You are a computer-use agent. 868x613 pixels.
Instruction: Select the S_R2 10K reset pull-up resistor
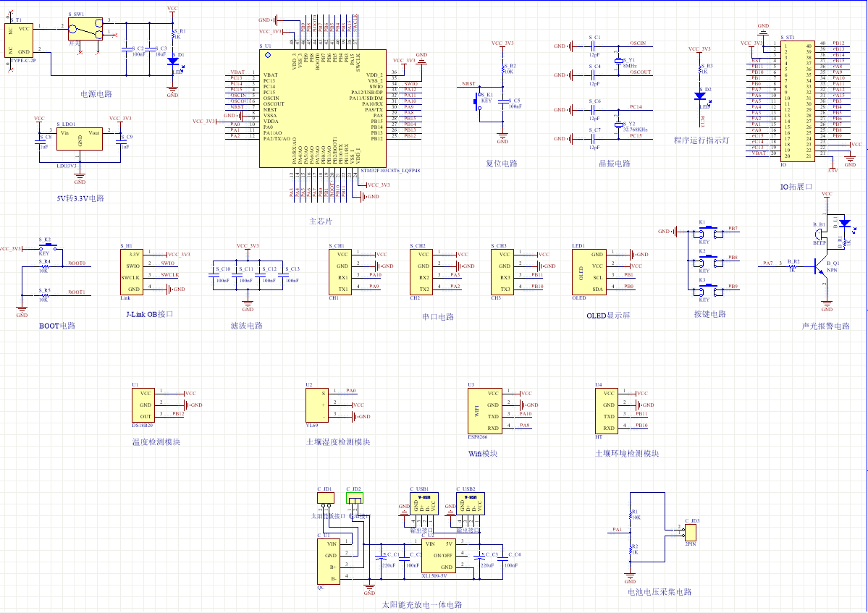(503, 69)
